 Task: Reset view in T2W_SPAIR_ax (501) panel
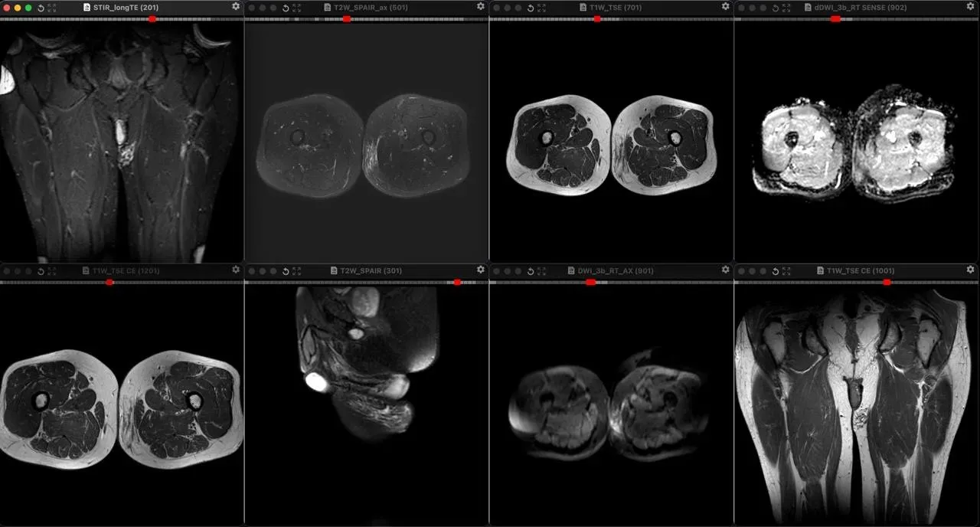coord(286,8)
